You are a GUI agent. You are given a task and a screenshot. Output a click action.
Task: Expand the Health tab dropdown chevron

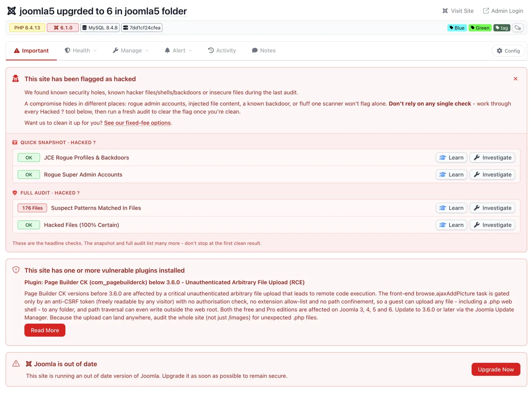pyautogui.click(x=95, y=50)
